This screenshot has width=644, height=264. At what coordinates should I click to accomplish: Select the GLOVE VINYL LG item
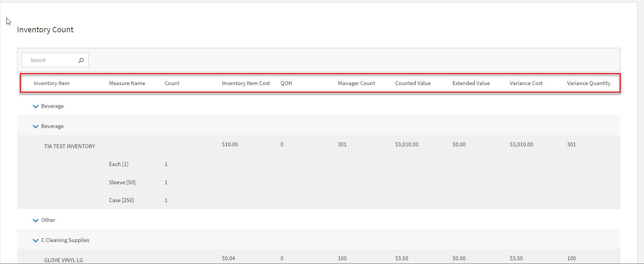pos(64,260)
